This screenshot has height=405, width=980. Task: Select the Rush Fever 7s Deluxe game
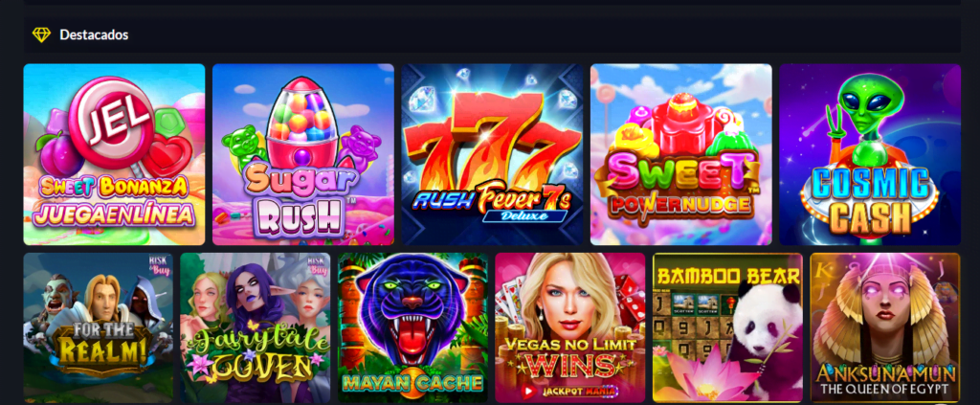[x=492, y=154]
